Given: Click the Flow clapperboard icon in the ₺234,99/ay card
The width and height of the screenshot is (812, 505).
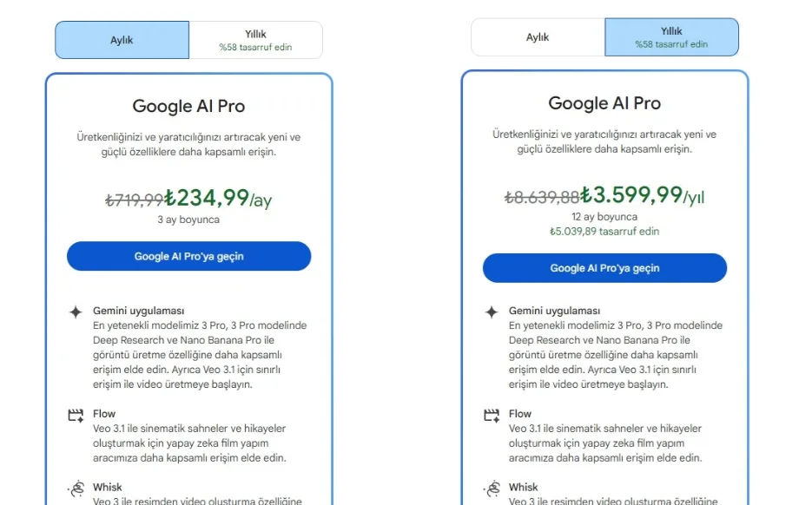Looking at the screenshot, I should [x=76, y=415].
